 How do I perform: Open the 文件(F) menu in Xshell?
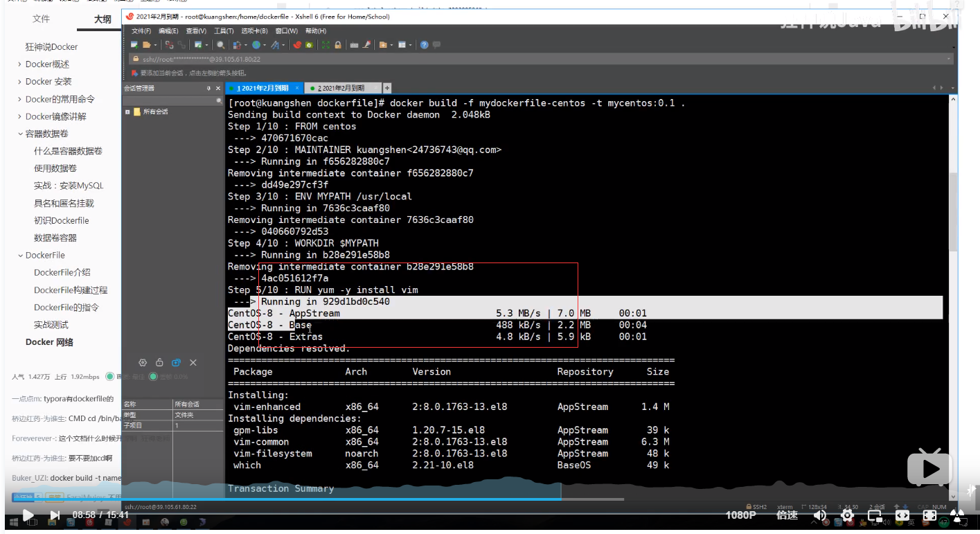[x=141, y=31]
